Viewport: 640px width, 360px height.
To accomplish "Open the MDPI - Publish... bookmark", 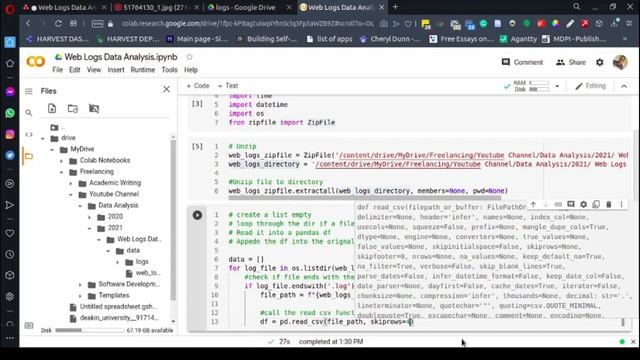I will [x=574, y=39].
